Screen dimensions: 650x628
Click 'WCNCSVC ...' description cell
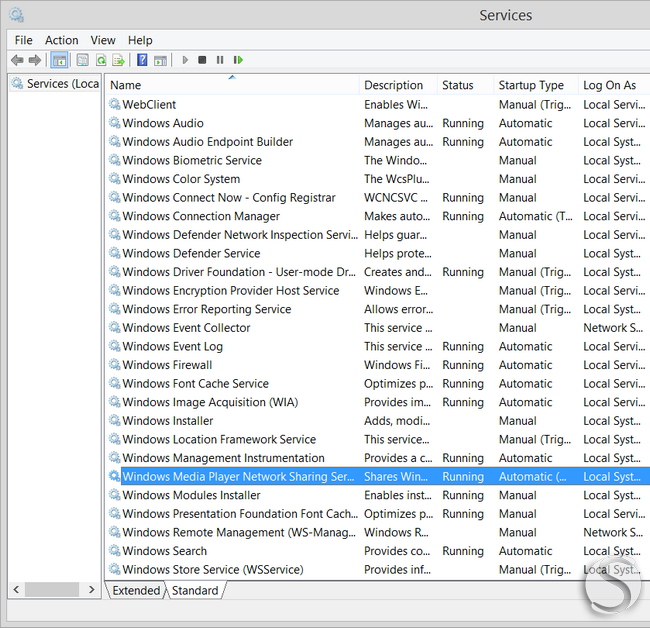coord(396,197)
